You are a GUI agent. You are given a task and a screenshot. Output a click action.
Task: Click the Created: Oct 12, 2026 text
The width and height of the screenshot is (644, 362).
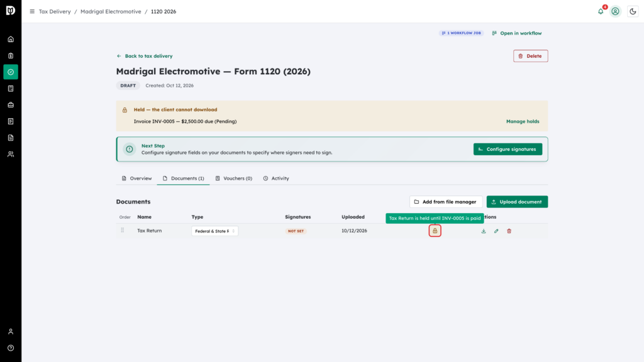(169, 85)
